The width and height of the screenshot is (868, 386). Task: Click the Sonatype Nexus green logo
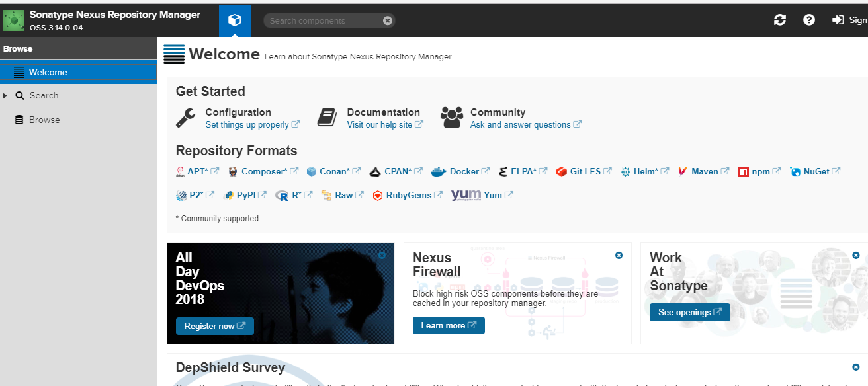click(x=14, y=20)
